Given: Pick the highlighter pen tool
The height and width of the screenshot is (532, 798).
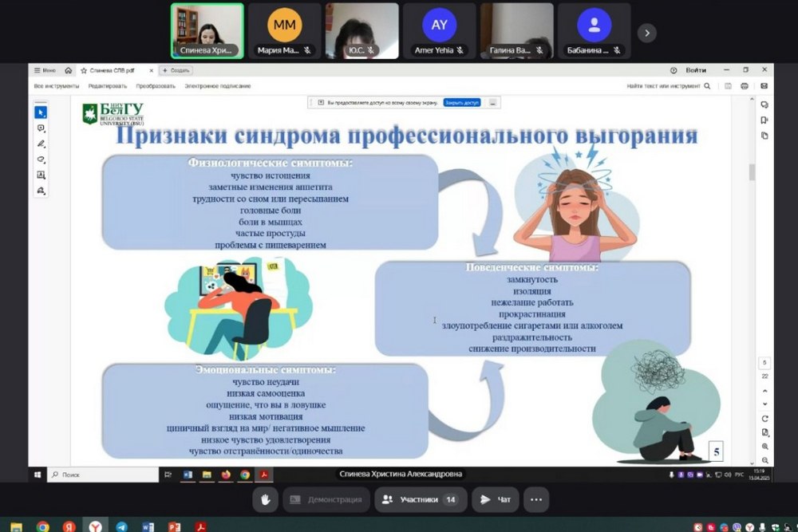Looking at the screenshot, I should [x=41, y=144].
